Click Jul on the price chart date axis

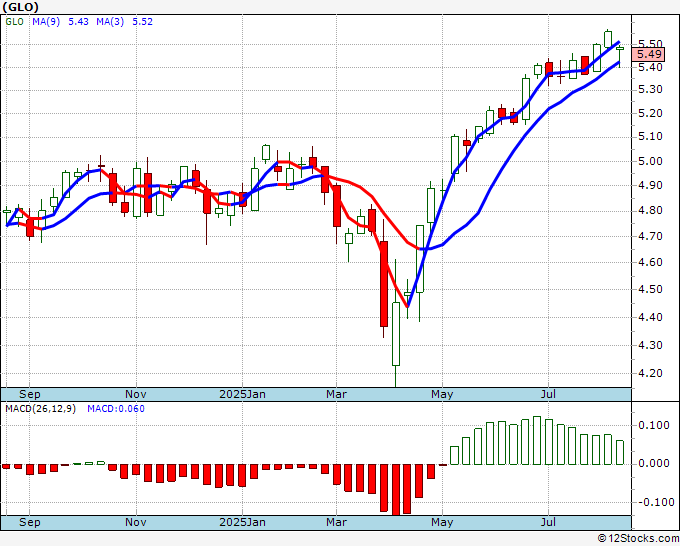548,394
